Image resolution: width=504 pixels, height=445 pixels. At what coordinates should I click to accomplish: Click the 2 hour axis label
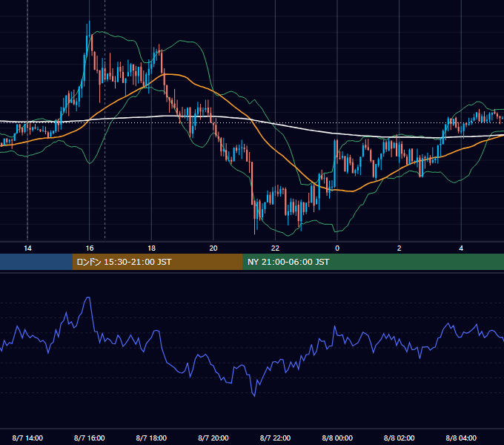click(399, 248)
